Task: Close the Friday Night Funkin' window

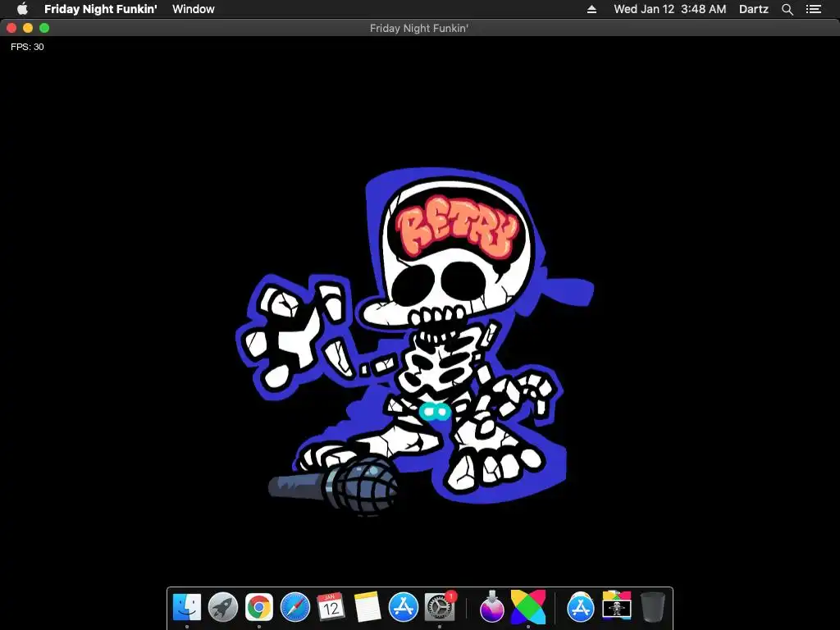Action: click(11, 28)
